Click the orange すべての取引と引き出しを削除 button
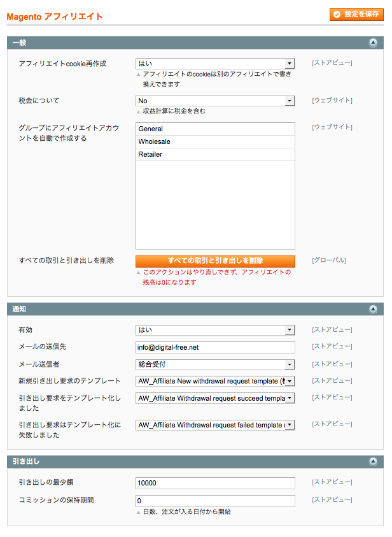The width and height of the screenshot is (392, 537). (215, 261)
